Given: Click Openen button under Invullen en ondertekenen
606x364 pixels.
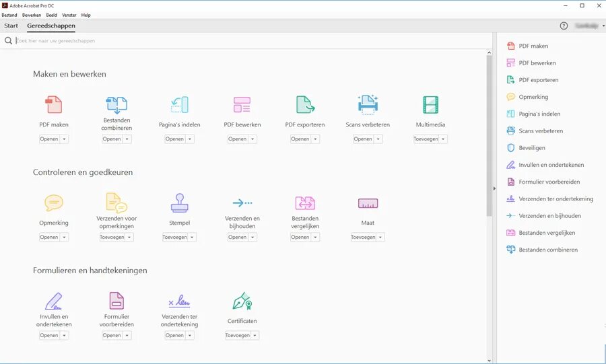Looking at the screenshot, I should [49, 336].
